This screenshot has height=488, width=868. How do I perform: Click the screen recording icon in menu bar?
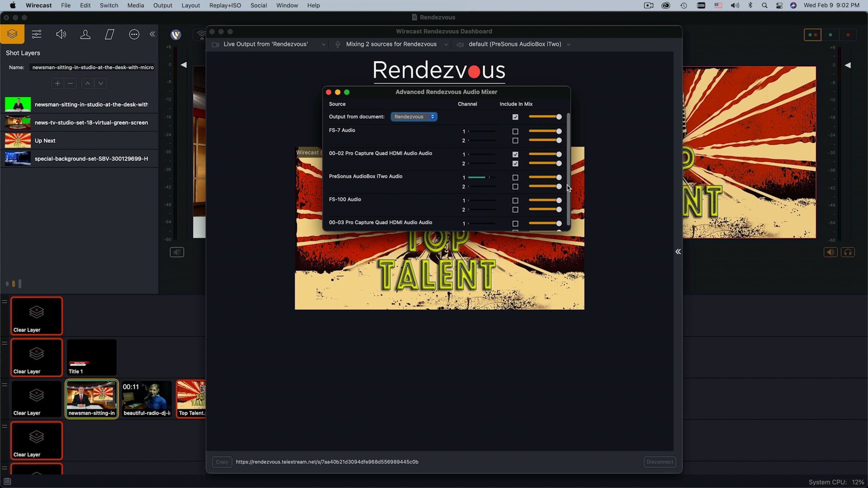point(649,5)
